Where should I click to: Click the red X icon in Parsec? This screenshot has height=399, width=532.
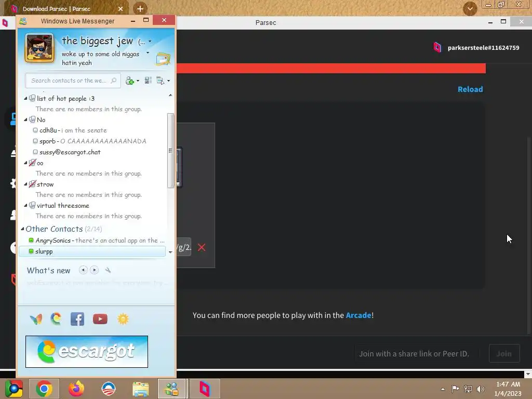point(202,247)
